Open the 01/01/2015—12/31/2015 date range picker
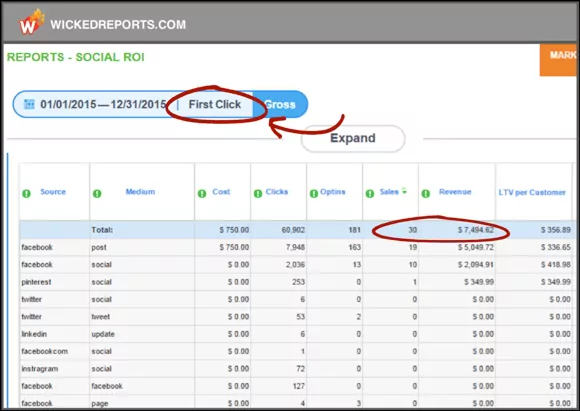 coord(103,104)
